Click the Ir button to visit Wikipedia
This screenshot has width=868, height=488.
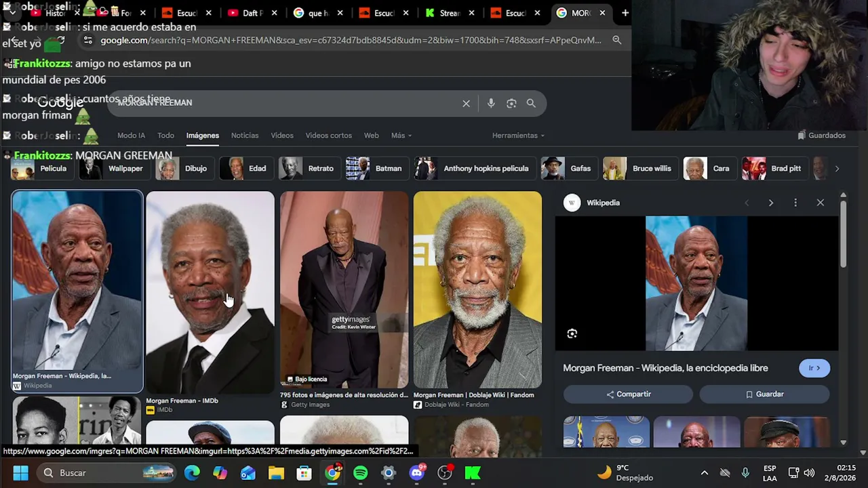(814, 368)
